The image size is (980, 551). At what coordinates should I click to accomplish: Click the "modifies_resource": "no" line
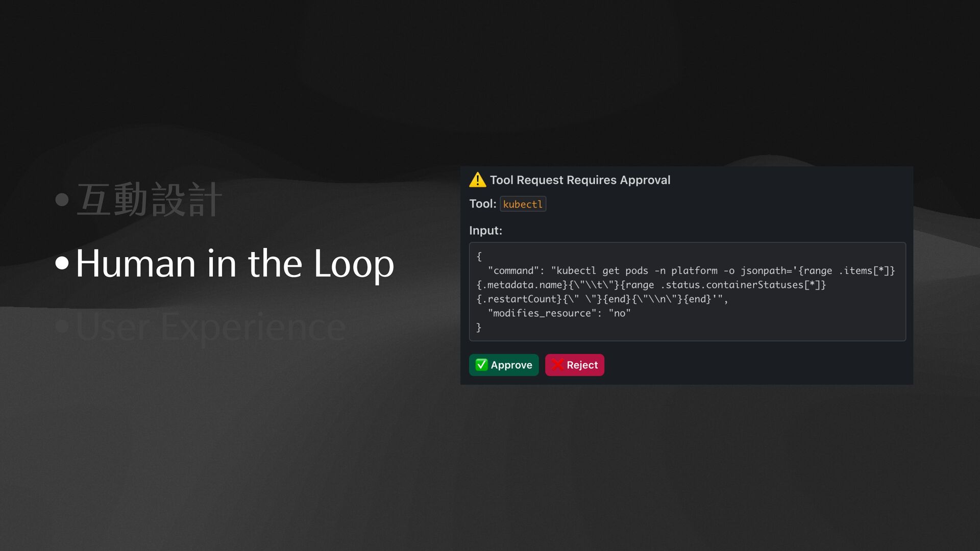point(559,313)
